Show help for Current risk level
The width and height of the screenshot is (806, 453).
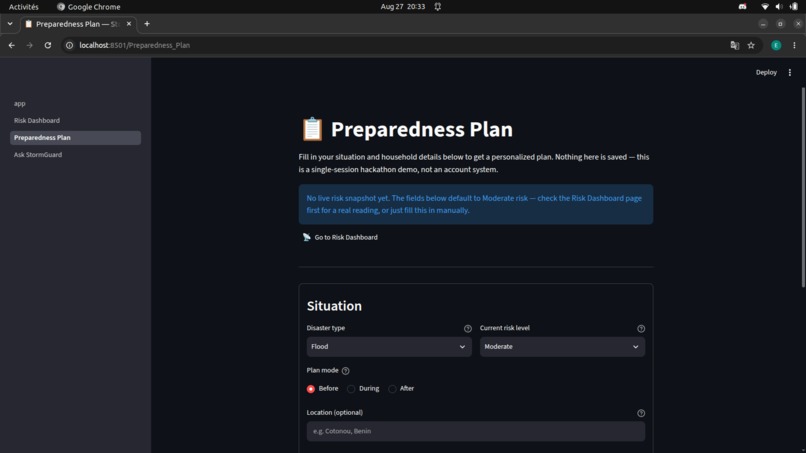tap(641, 329)
